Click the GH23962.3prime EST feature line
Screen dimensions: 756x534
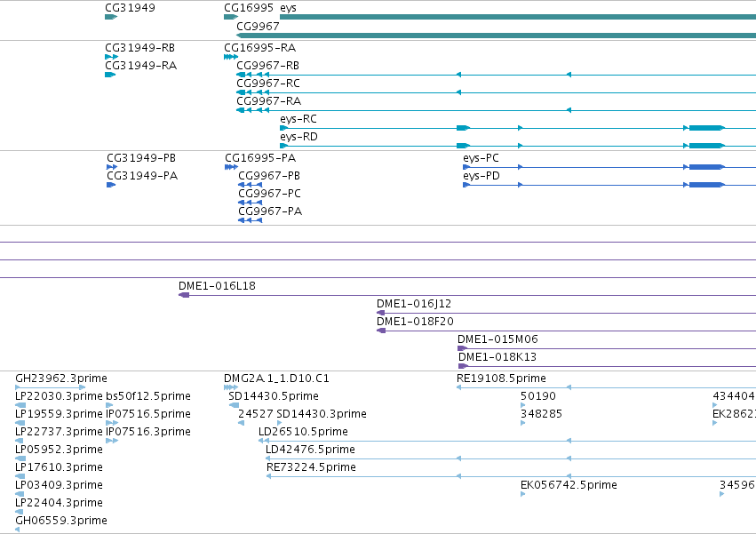pos(51,387)
